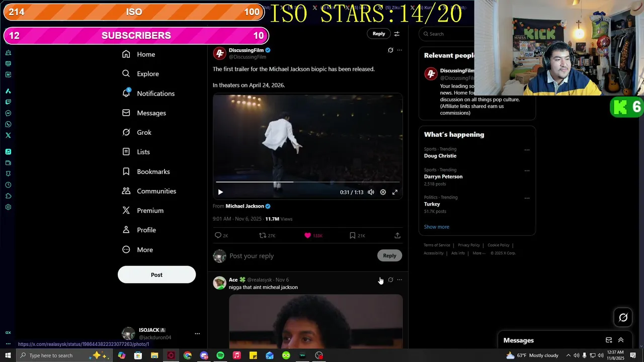
Task: Seek on the video progress bar
Action: [308, 182]
